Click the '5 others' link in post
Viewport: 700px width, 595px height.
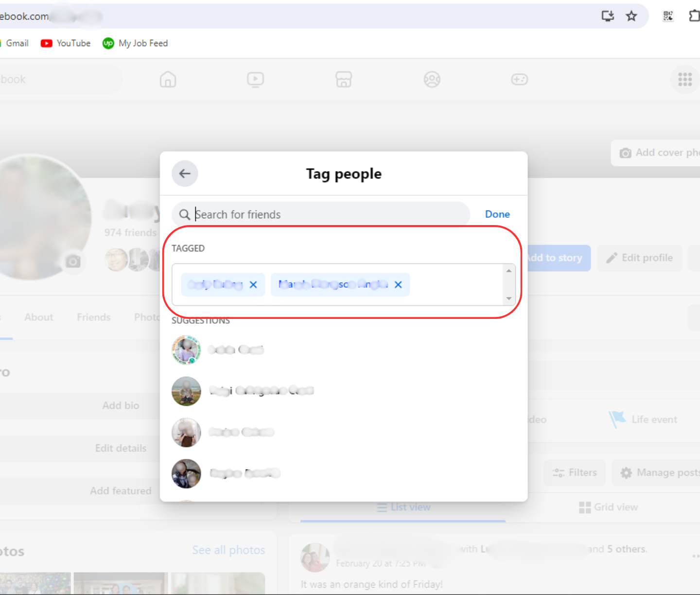point(627,549)
